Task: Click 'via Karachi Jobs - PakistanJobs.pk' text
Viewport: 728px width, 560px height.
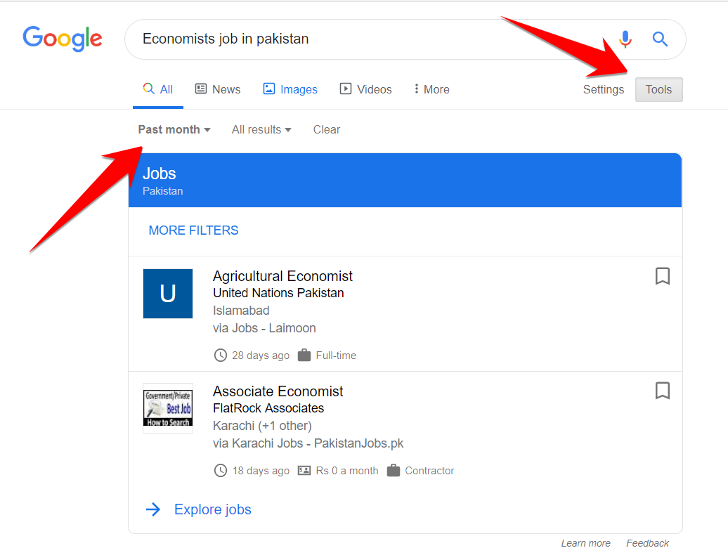Action: point(308,443)
